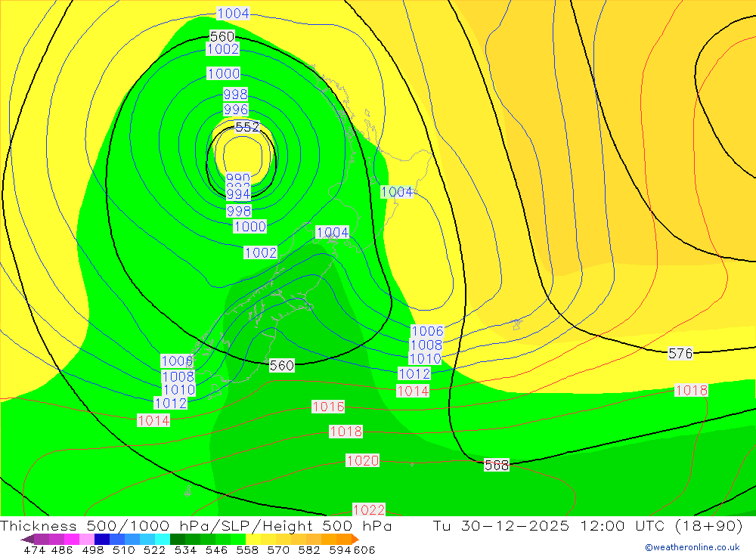Click the blue 996 isobar label
Viewport: 756px width, 554px height.
236,110
